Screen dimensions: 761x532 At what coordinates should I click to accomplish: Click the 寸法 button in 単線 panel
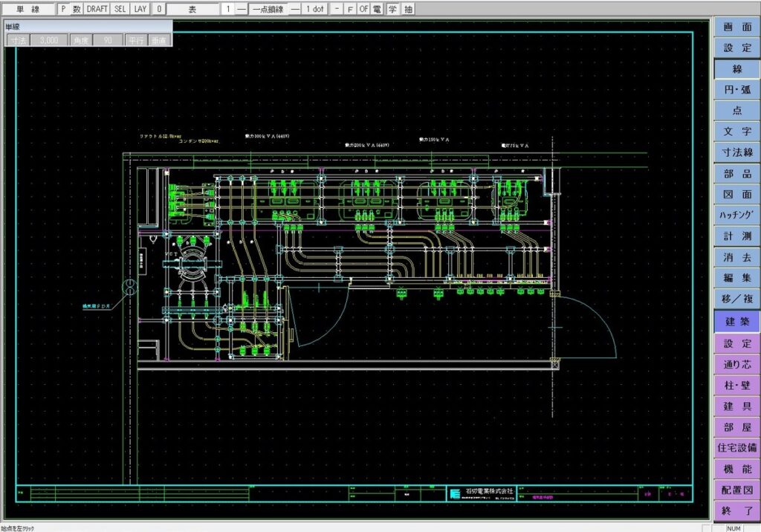point(19,40)
